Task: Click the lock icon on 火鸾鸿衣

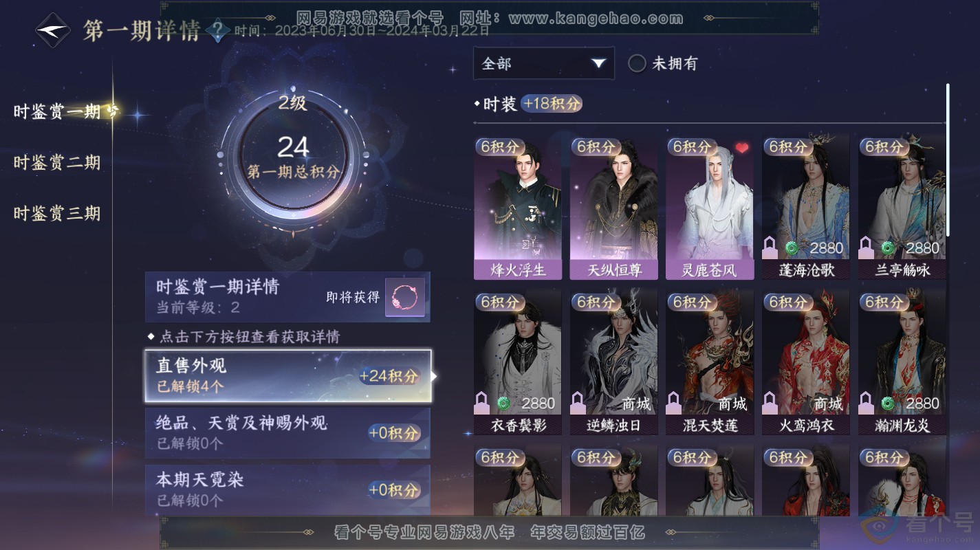Action: pos(770,403)
